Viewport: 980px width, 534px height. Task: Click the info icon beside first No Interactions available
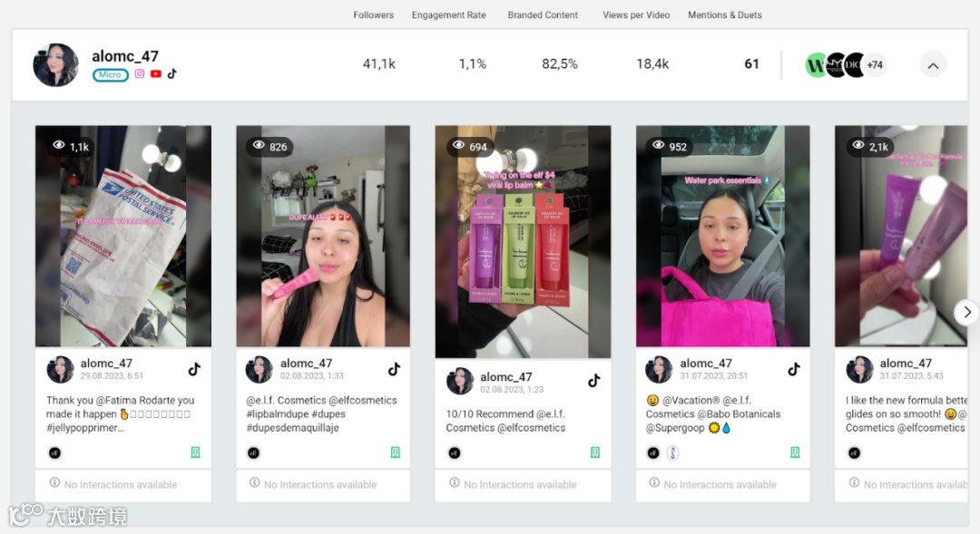pos(55,483)
